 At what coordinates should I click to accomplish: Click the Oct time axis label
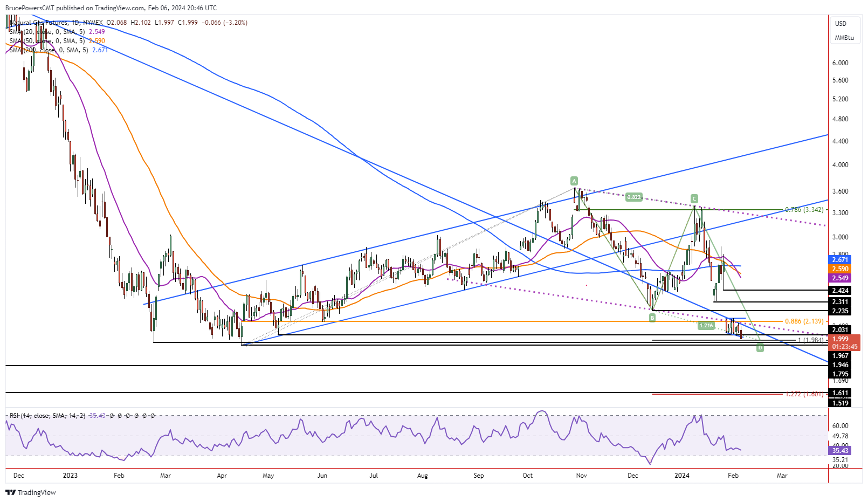pos(528,476)
